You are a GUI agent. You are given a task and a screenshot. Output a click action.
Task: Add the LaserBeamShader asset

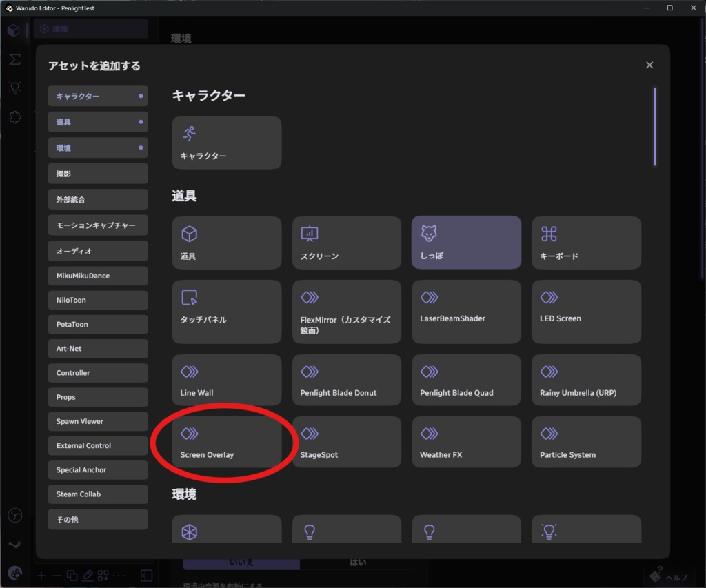466,312
